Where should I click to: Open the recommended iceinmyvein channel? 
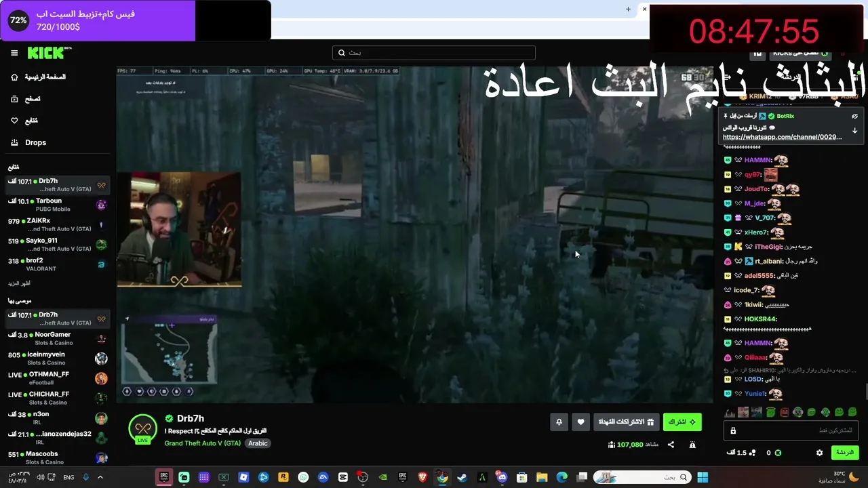pos(57,359)
